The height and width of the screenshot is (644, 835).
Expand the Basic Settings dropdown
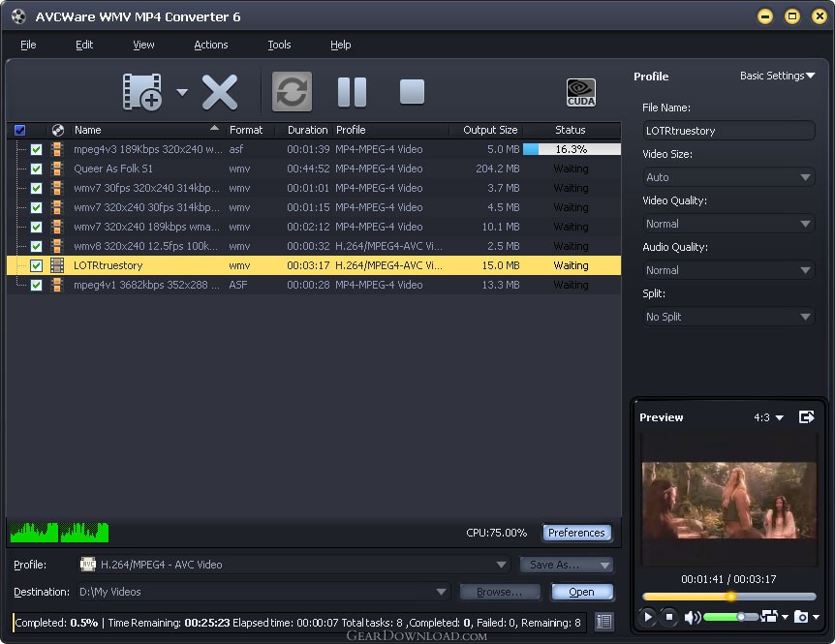777,76
